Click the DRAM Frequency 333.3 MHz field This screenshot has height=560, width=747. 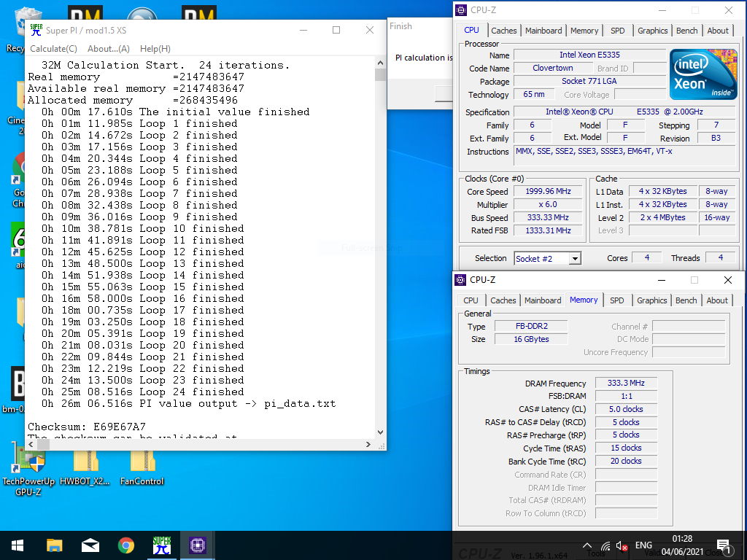click(x=626, y=384)
